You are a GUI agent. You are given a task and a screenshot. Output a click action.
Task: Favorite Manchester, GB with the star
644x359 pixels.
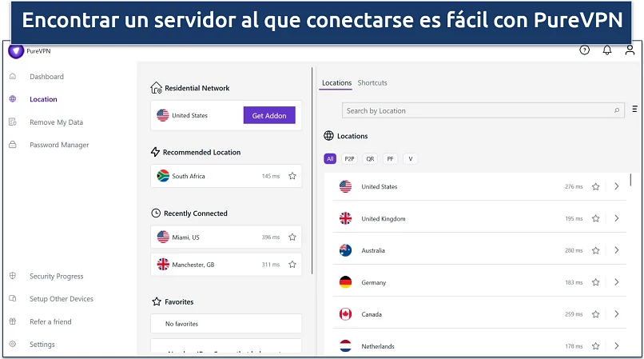[x=292, y=265]
